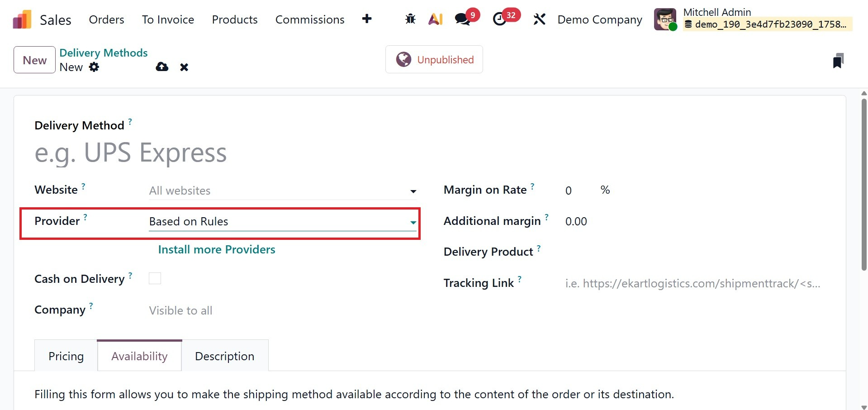Open the activities clock icon

[499, 19]
